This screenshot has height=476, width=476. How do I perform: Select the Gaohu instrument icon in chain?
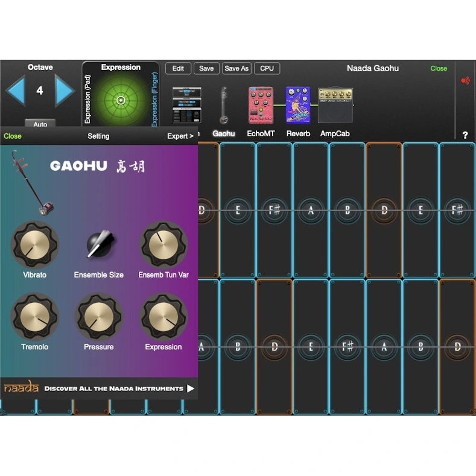[224, 105]
